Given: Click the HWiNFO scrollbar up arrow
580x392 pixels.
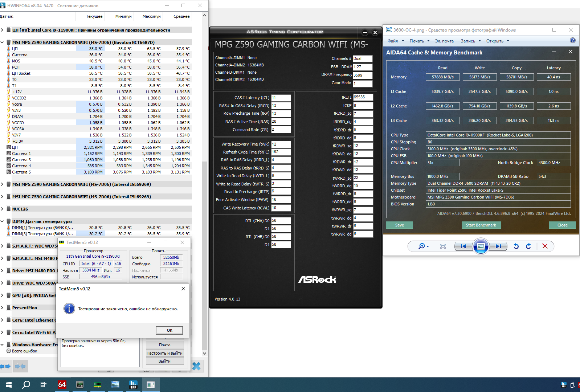Looking at the screenshot, I should tap(205, 15).
